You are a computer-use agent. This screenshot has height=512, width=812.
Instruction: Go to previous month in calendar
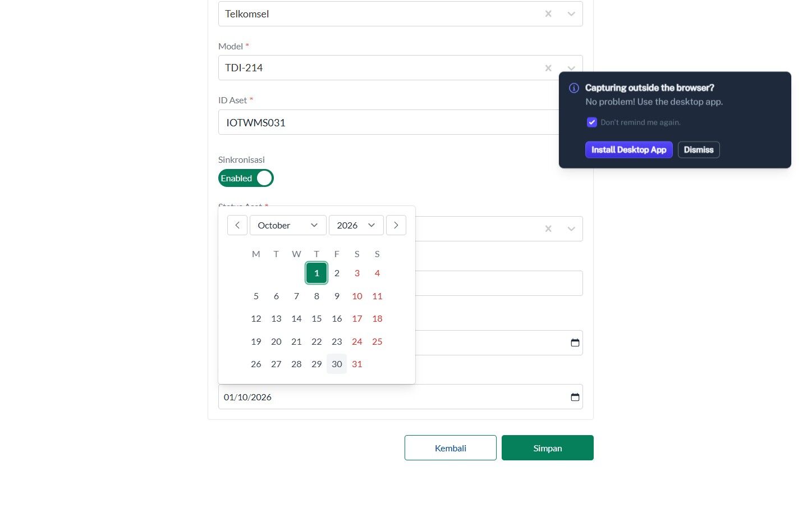pyautogui.click(x=237, y=225)
